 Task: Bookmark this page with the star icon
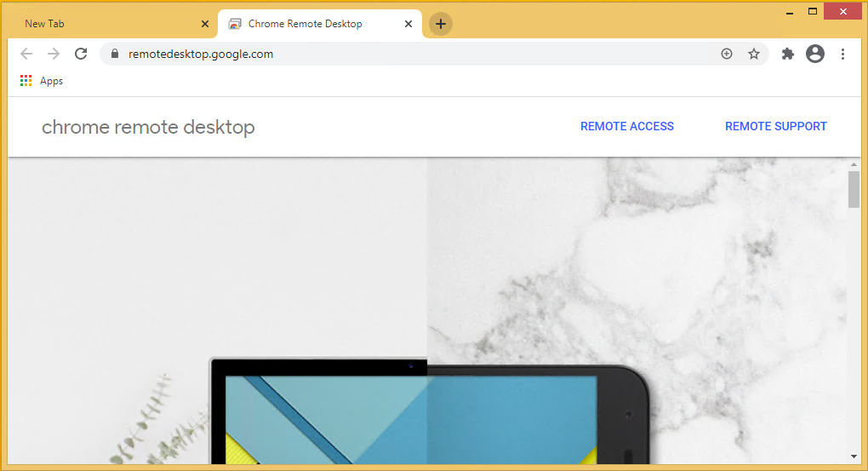[x=754, y=54]
